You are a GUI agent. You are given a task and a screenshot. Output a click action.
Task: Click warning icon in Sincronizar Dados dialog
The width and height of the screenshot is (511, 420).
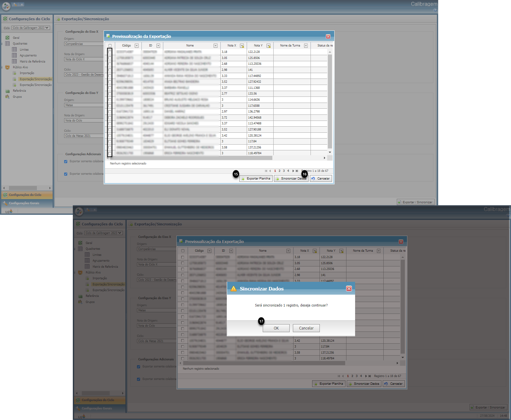click(x=234, y=289)
